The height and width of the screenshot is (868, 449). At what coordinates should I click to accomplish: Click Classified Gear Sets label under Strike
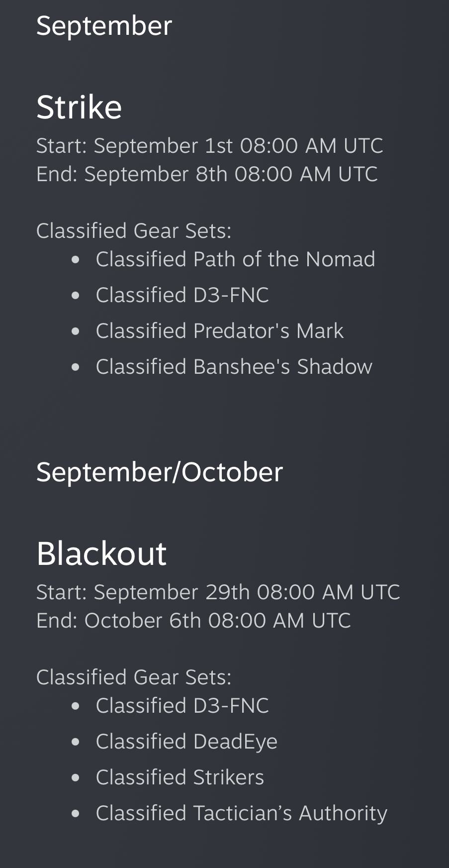[134, 231]
